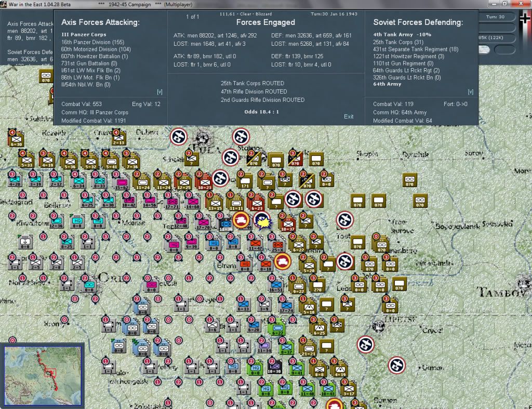This screenshot has width=532, height=409.
Task: Click the Odds 18.4 : 1 text
Action: pos(262,112)
